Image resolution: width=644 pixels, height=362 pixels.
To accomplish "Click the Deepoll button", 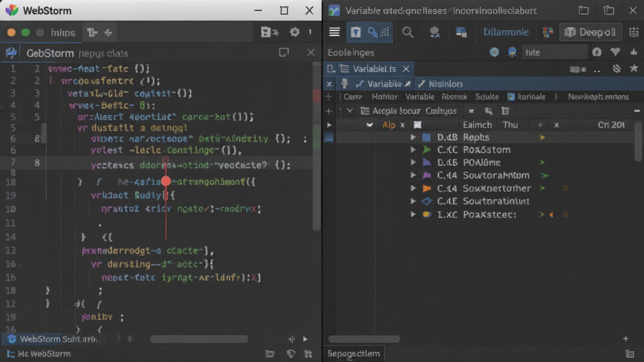I will click(590, 32).
